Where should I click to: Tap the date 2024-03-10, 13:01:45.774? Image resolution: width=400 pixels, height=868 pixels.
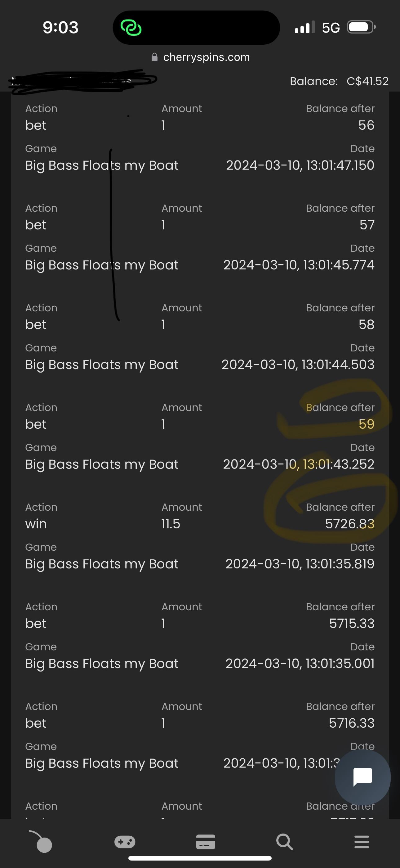click(299, 265)
